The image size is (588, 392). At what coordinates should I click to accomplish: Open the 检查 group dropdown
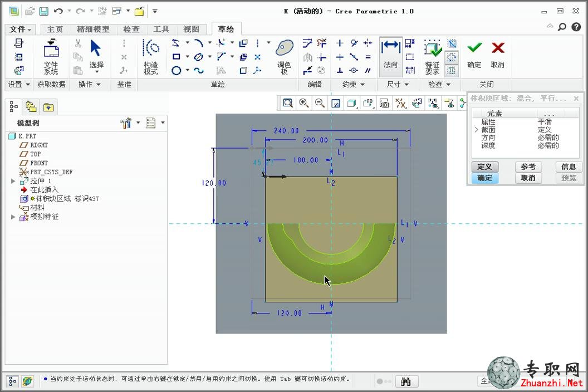pos(439,85)
